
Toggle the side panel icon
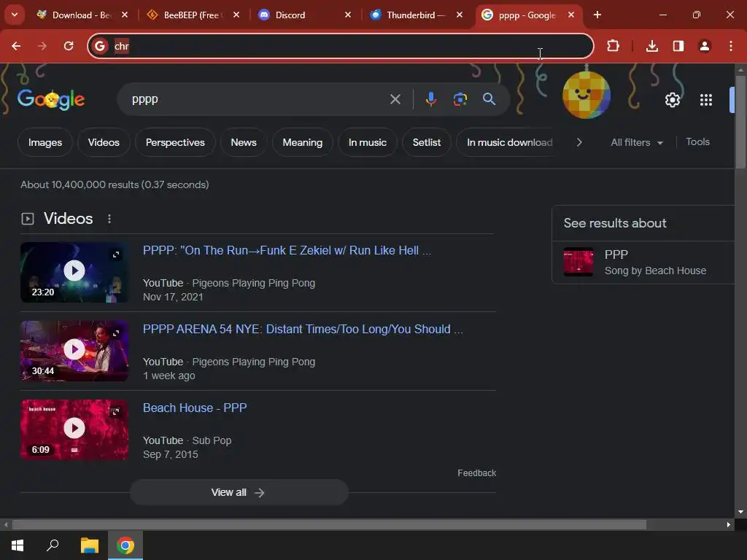tap(678, 46)
